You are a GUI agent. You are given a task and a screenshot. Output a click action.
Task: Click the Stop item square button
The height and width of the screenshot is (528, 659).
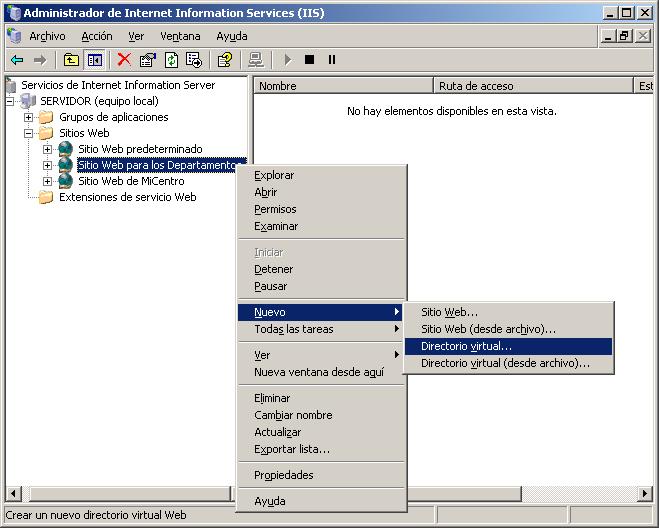point(309,60)
